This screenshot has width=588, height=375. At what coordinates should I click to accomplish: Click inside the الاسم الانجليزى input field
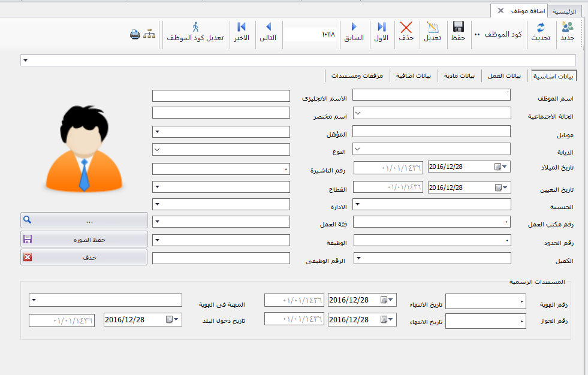pyautogui.click(x=221, y=95)
